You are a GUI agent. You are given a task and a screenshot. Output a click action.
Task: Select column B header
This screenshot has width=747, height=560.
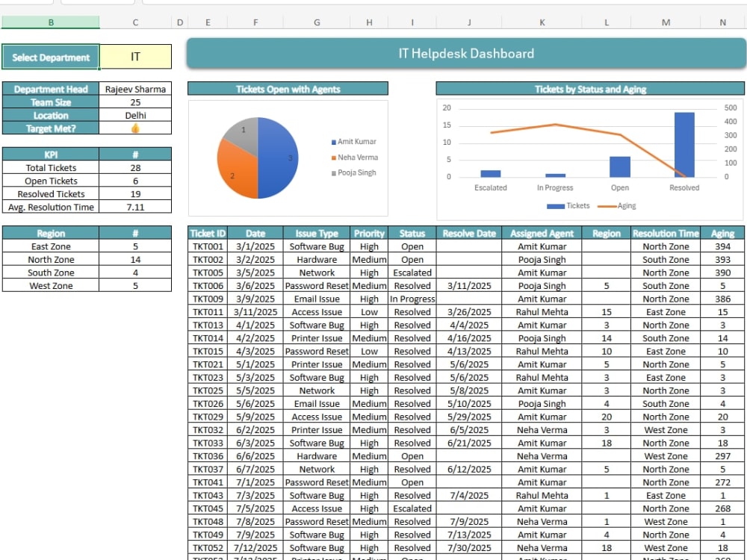pos(51,22)
